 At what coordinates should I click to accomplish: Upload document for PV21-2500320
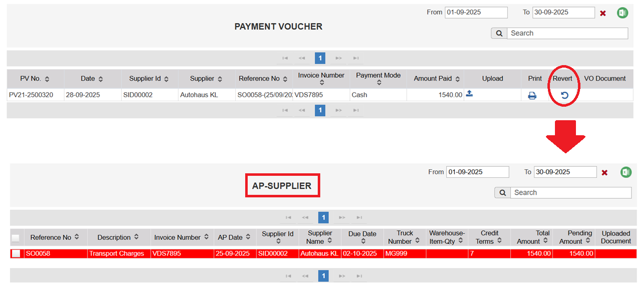click(x=469, y=93)
